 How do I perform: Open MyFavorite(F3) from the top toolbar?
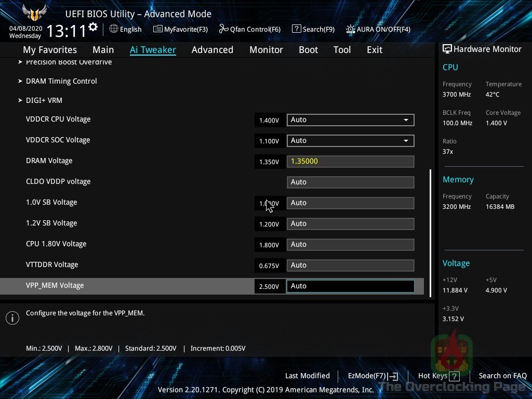158,29
